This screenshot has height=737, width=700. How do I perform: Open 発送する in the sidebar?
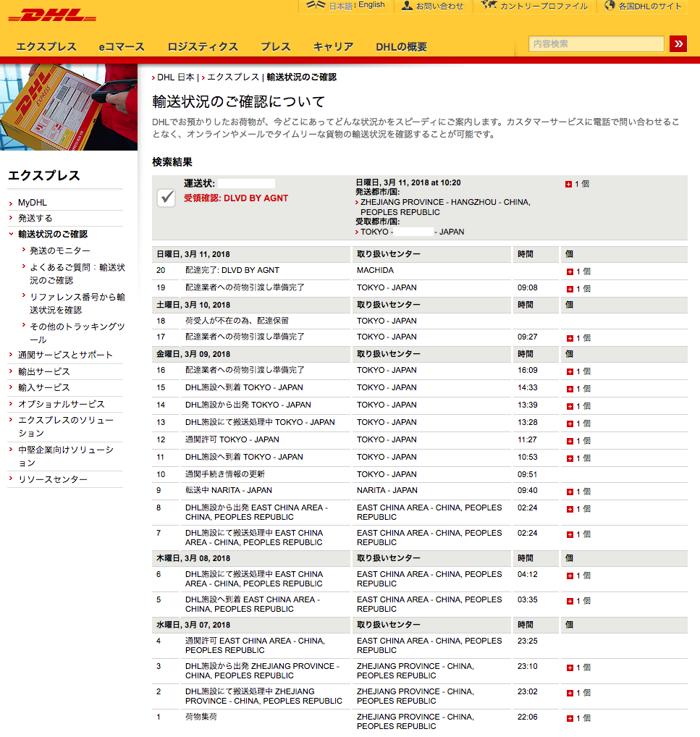pos(35,218)
